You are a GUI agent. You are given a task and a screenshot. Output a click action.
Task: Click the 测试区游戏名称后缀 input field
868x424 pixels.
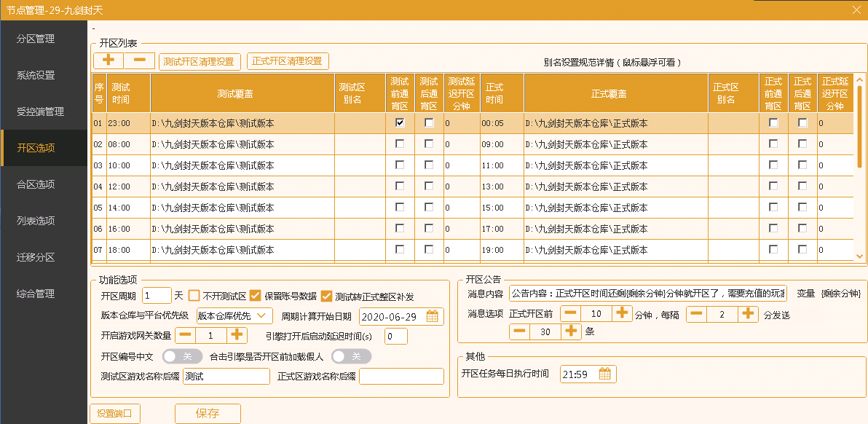[x=226, y=376]
